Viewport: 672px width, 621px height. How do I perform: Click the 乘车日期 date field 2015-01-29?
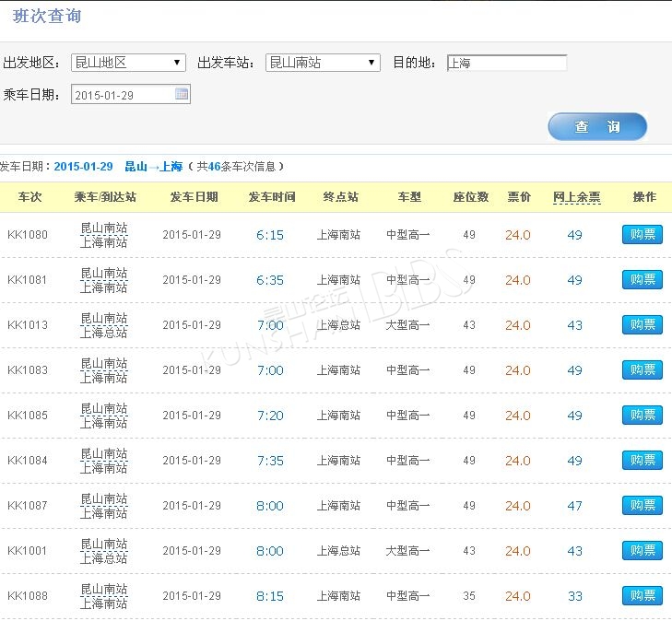click(x=130, y=95)
